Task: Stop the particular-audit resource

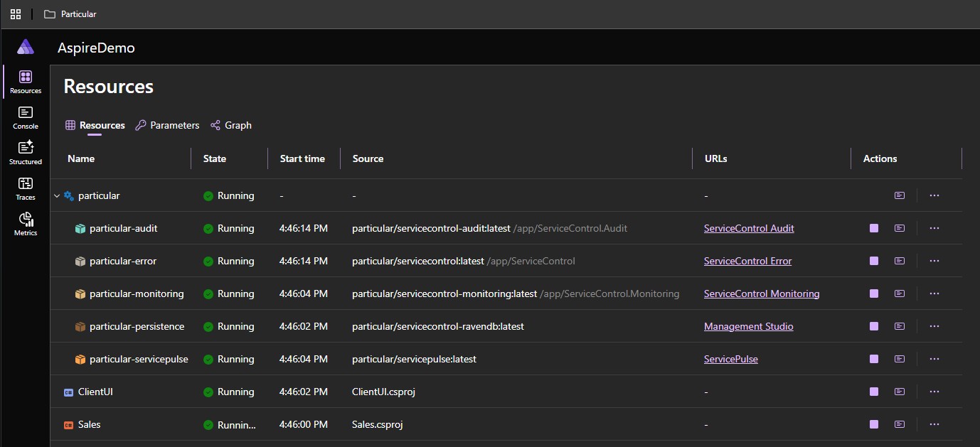Action: (874, 228)
